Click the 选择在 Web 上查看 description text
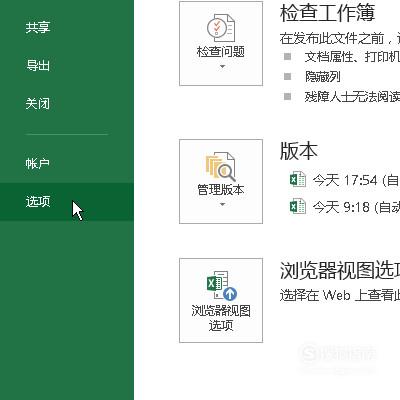The image size is (400, 400). coord(340,295)
